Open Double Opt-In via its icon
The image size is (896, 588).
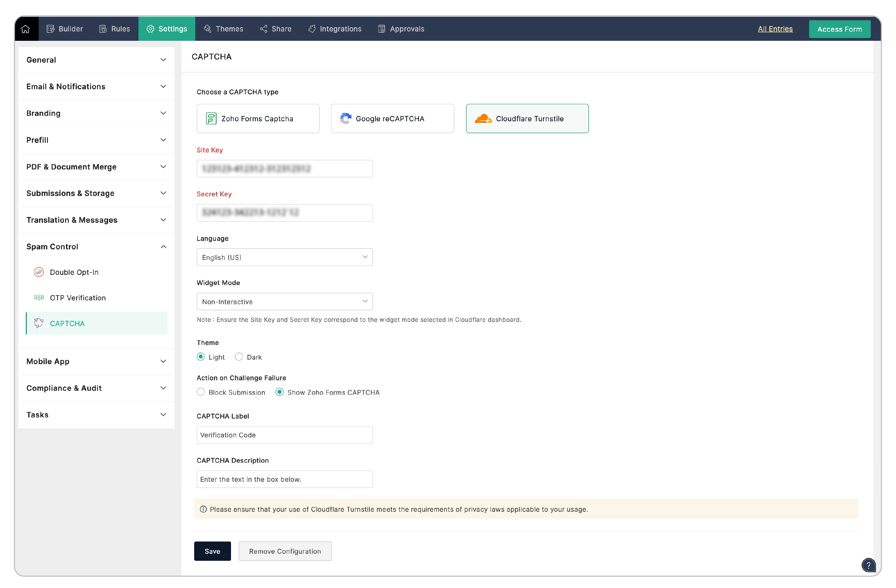[39, 272]
